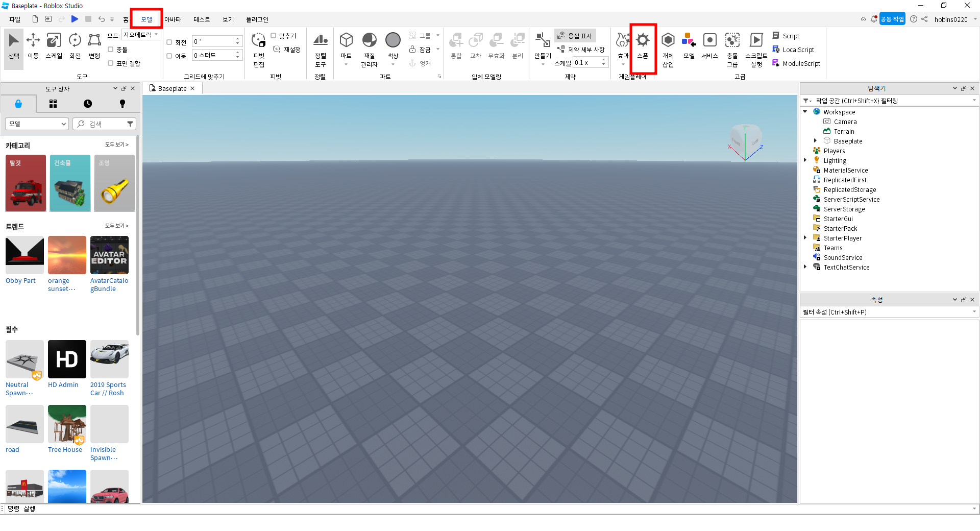
Task: Open the 정렬 도구 align tool
Action: click(320, 50)
